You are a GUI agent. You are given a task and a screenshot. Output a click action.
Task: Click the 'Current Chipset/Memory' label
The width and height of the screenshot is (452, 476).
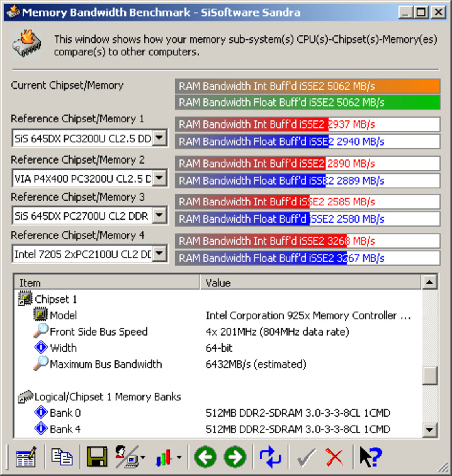[67, 85]
